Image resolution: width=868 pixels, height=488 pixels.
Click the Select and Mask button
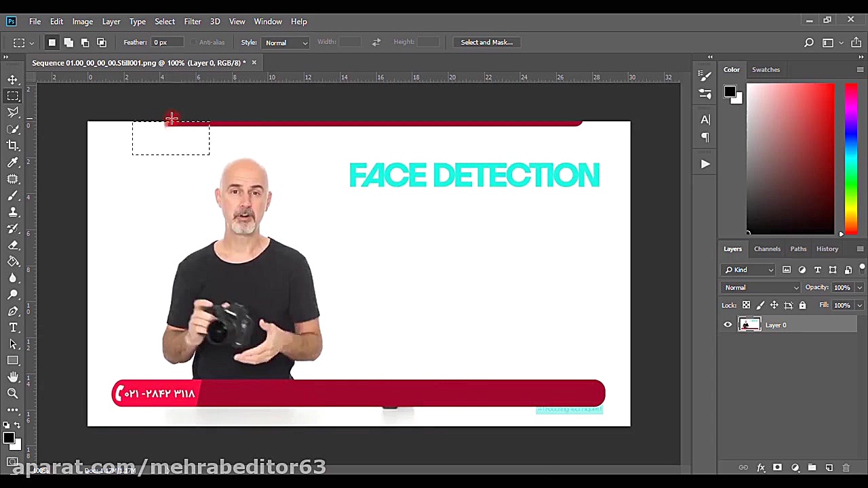[487, 42]
